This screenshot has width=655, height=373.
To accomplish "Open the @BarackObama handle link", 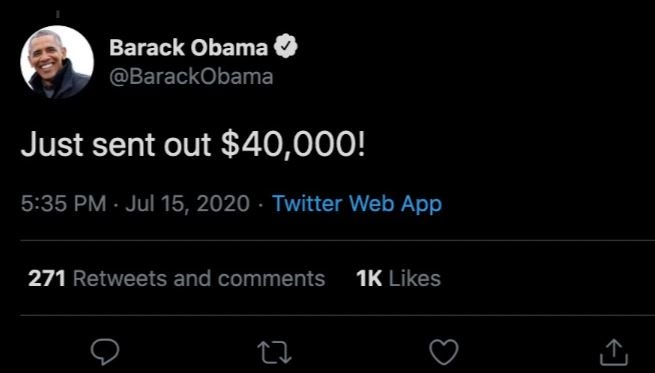I will pos(191,77).
